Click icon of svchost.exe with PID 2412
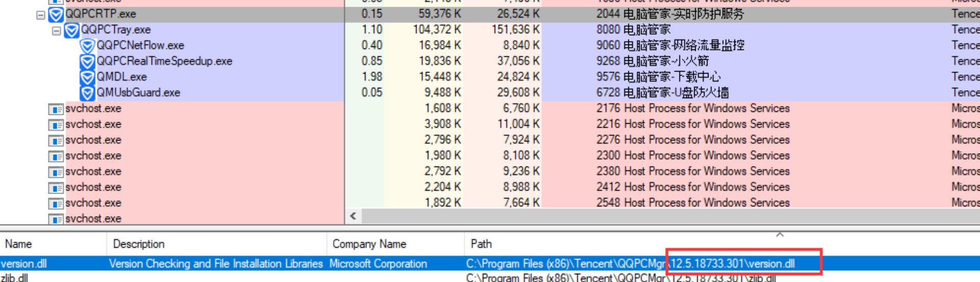980x282 pixels. [56, 189]
